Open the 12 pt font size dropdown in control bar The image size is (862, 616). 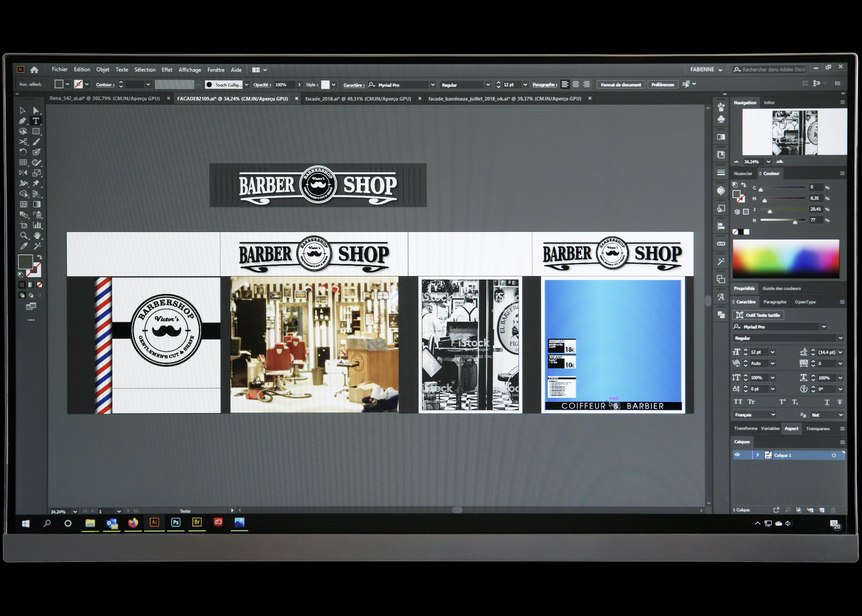point(525,85)
